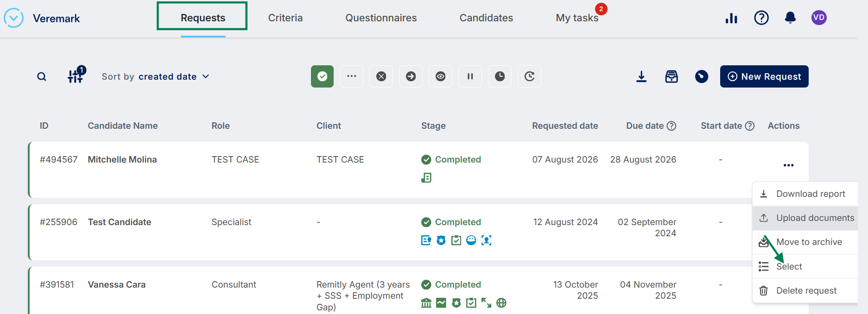Screen dimensions: 868x314
Task: Toggle the eye review status filter
Action: 441,76
